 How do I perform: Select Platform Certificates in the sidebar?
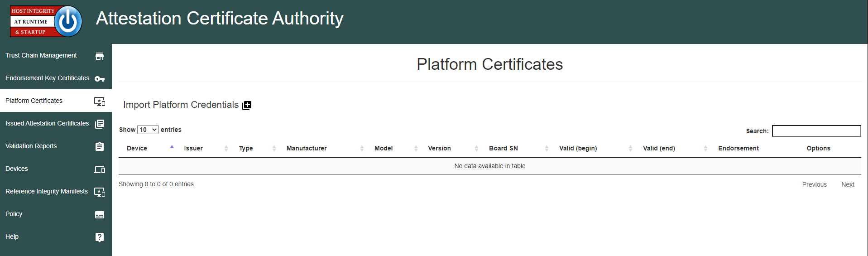[x=56, y=101]
